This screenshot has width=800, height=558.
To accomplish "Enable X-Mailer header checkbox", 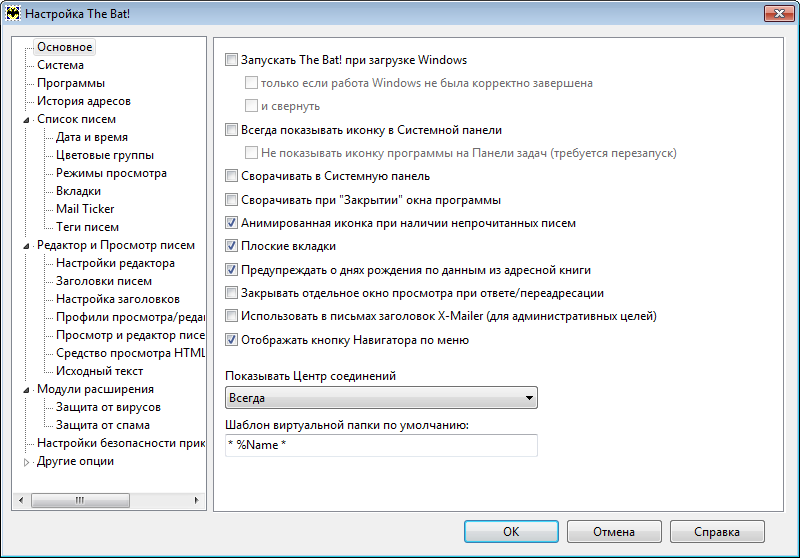I will (232, 316).
